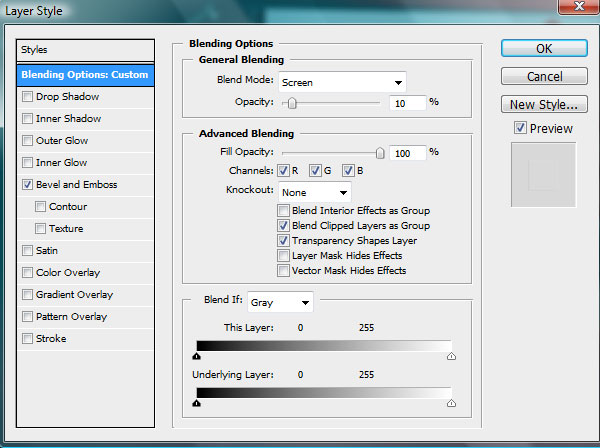Tick the Color Overlay checkbox
The width and height of the screenshot is (600, 448).
pos(27,272)
